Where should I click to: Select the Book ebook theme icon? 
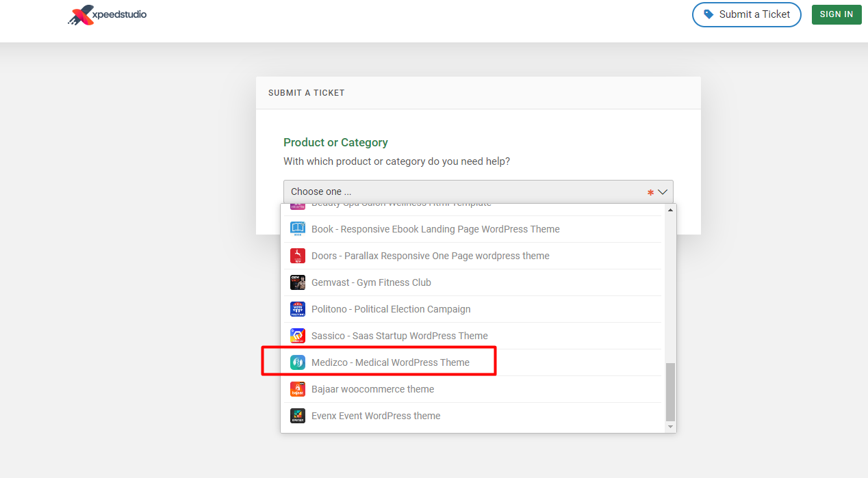pos(297,229)
